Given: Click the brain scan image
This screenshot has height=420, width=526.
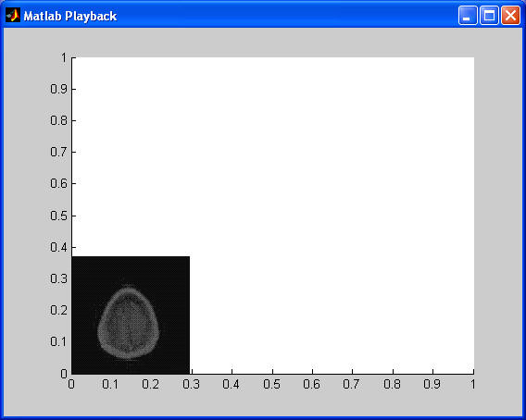Looking at the screenshot, I should (x=131, y=315).
